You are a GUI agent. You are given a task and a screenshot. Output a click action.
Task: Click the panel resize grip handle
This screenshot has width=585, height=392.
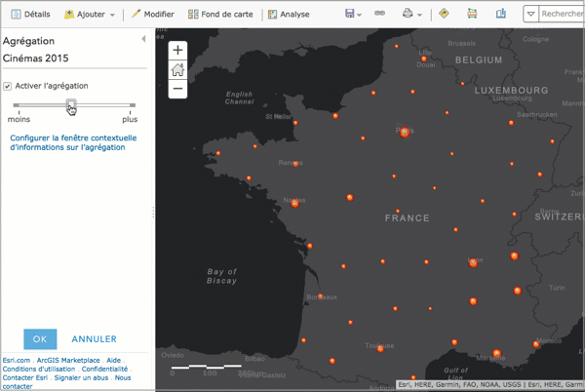153,213
